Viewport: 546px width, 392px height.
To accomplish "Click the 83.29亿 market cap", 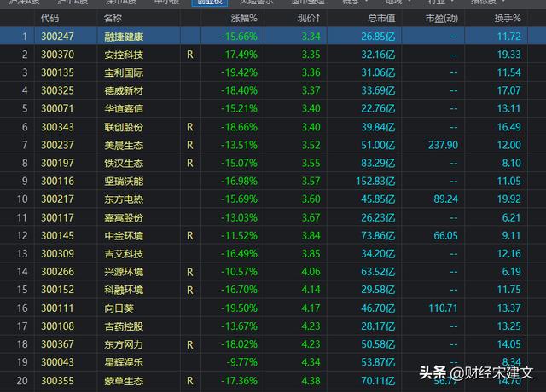I will [378, 163].
